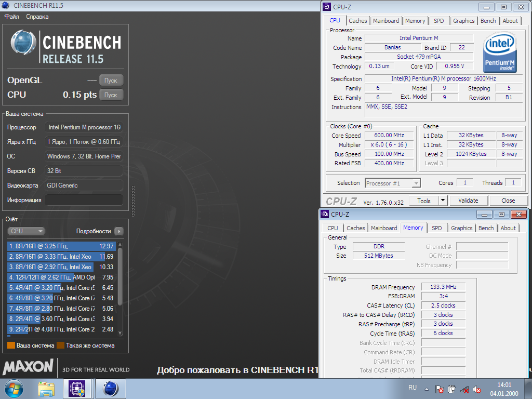Switch to CPU tab in Memory CPU-Z window
The width and height of the screenshot is (532, 399).
332,228
